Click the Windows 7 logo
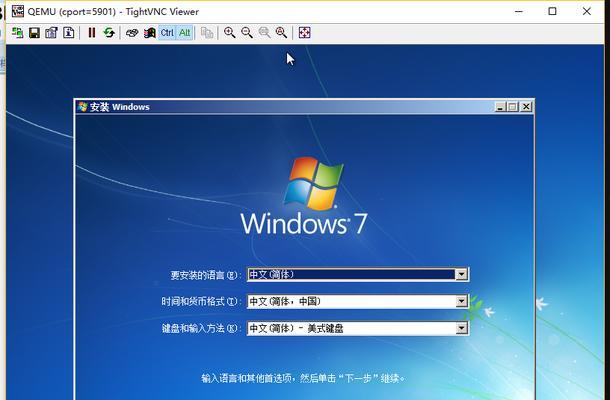 304,196
